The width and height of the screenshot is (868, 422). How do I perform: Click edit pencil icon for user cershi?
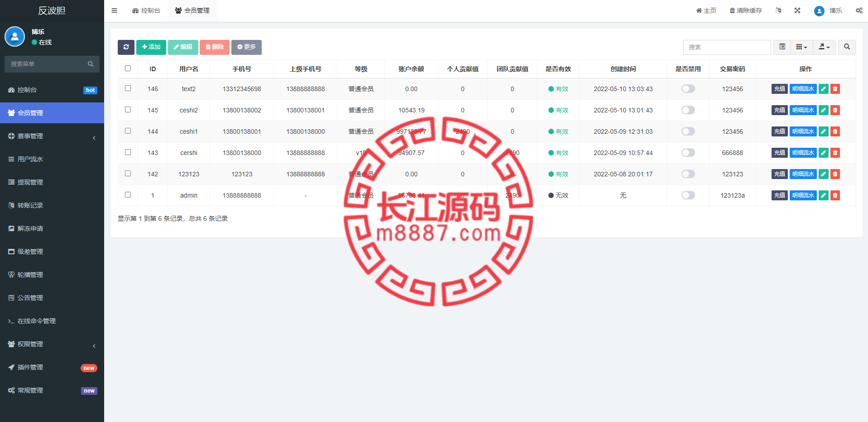(x=824, y=153)
